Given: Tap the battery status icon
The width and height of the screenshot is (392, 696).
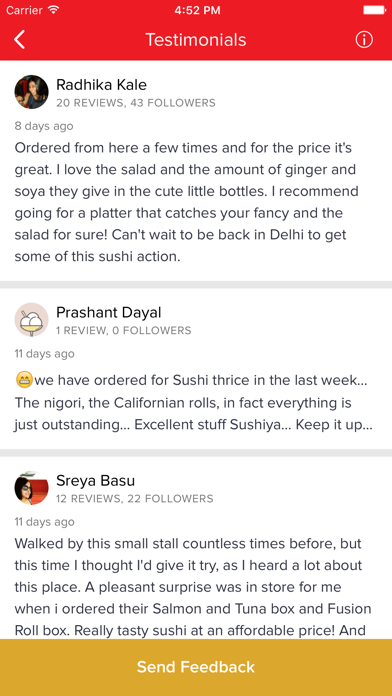Looking at the screenshot, I should [x=374, y=10].
